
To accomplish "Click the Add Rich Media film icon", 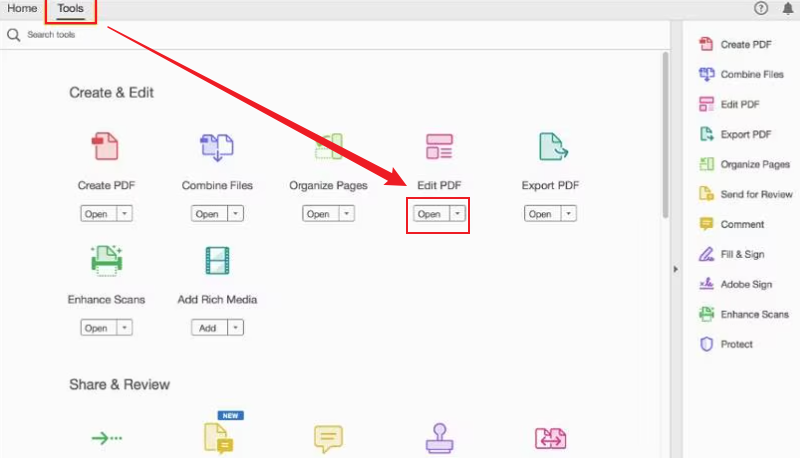I will click(x=217, y=261).
